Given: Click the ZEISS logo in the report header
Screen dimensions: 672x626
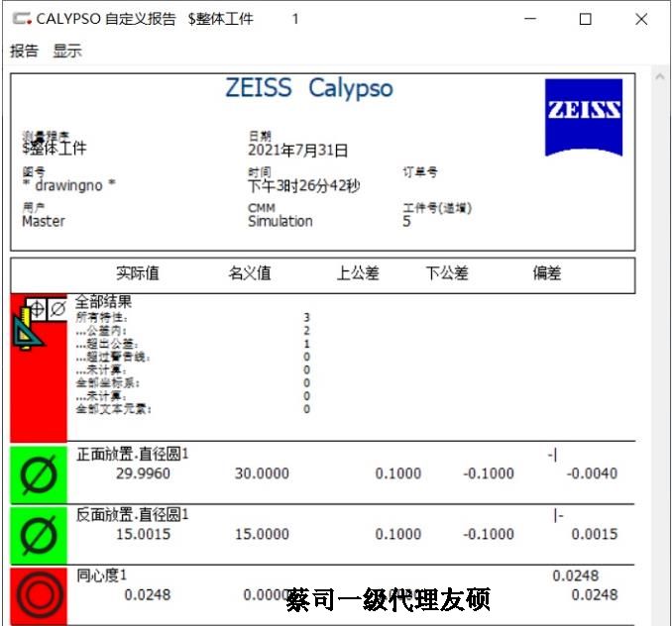Looking at the screenshot, I should [x=583, y=118].
